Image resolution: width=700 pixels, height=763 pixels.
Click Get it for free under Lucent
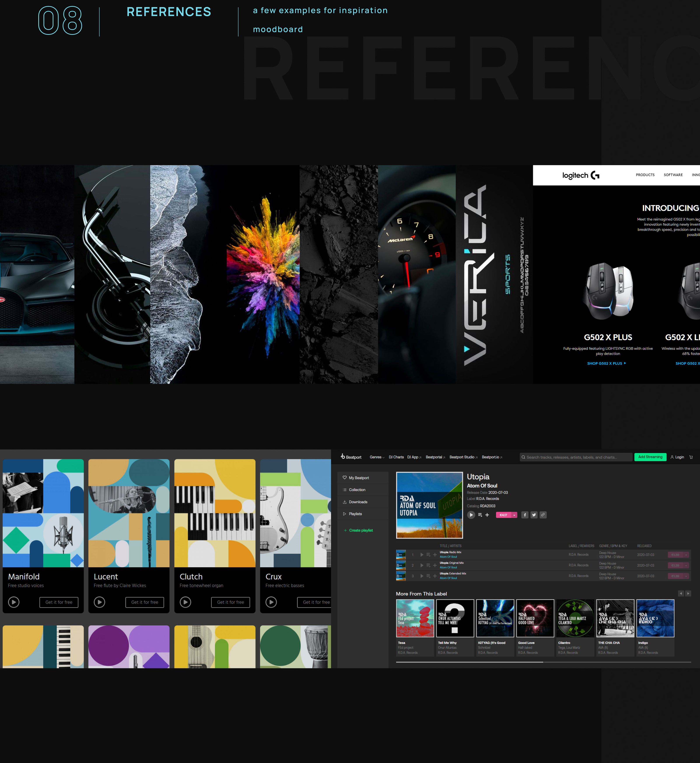click(145, 602)
